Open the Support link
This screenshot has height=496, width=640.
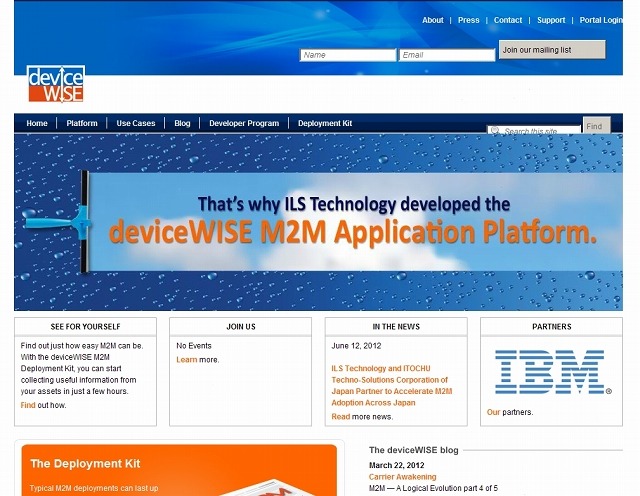click(551, 20)
